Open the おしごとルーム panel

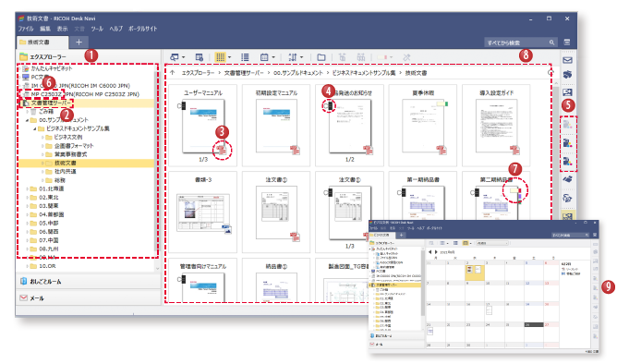tap(89, 282)
